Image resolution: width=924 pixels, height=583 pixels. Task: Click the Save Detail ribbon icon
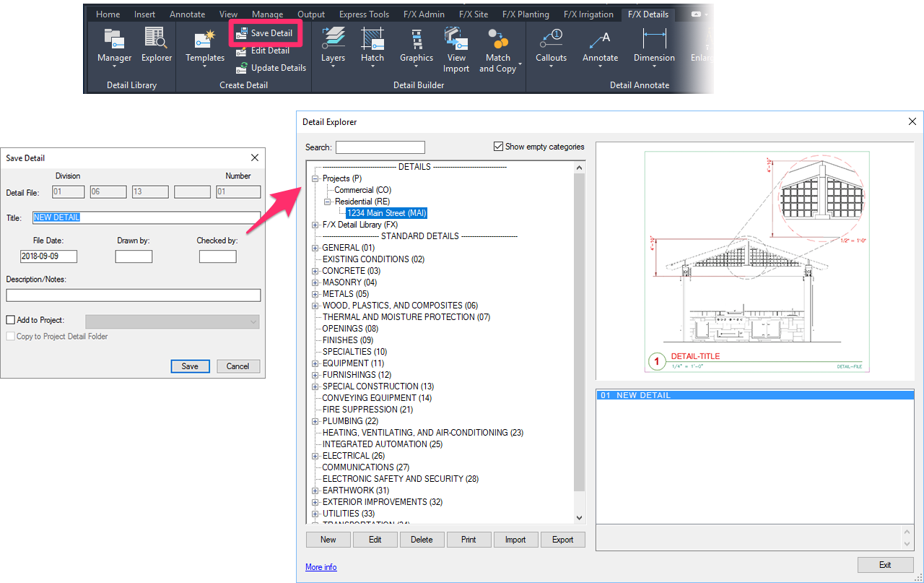243,33
